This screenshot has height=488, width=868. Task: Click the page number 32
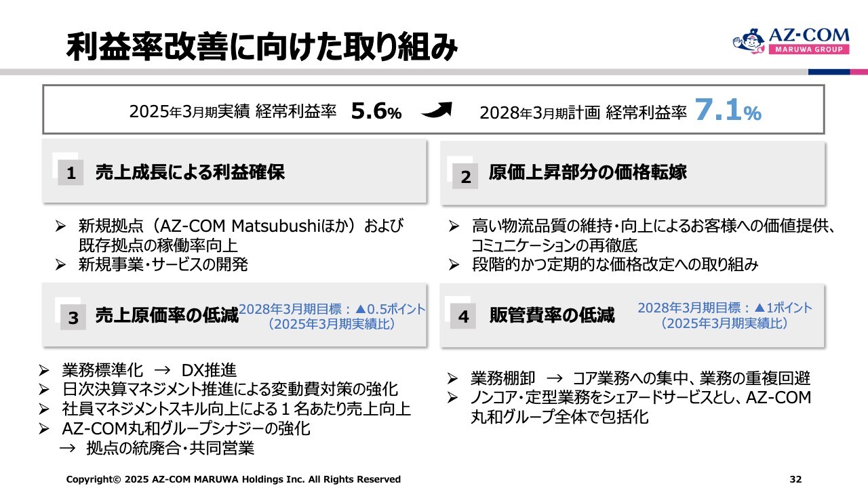pos(796,479)
